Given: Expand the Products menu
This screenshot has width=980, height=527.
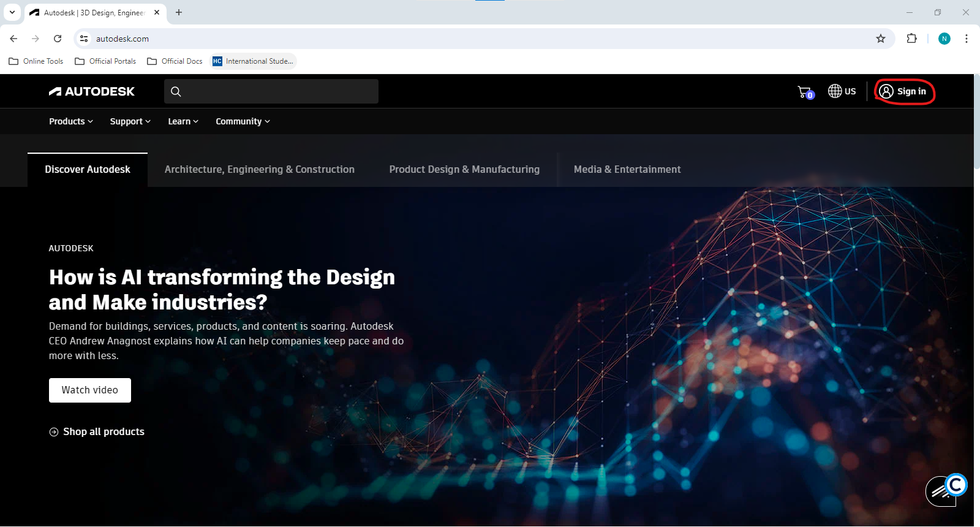Looking at the screenshot, I should pos(71,121).
